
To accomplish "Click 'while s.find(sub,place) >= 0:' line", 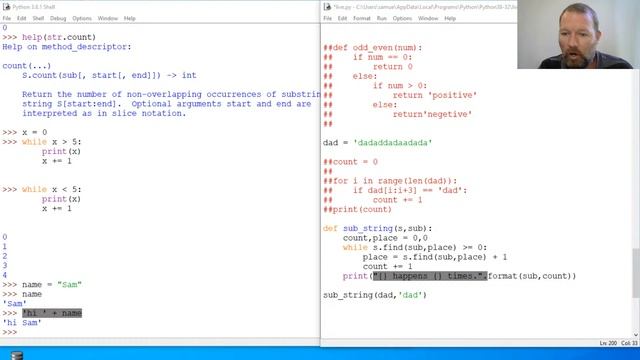I will (x=415, y=248).
